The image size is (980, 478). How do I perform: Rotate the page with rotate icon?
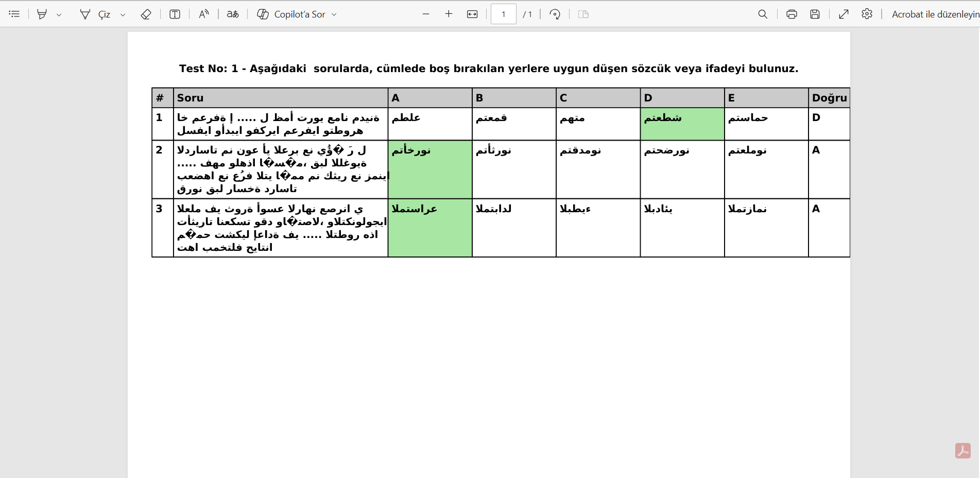[x=555, y=14]
